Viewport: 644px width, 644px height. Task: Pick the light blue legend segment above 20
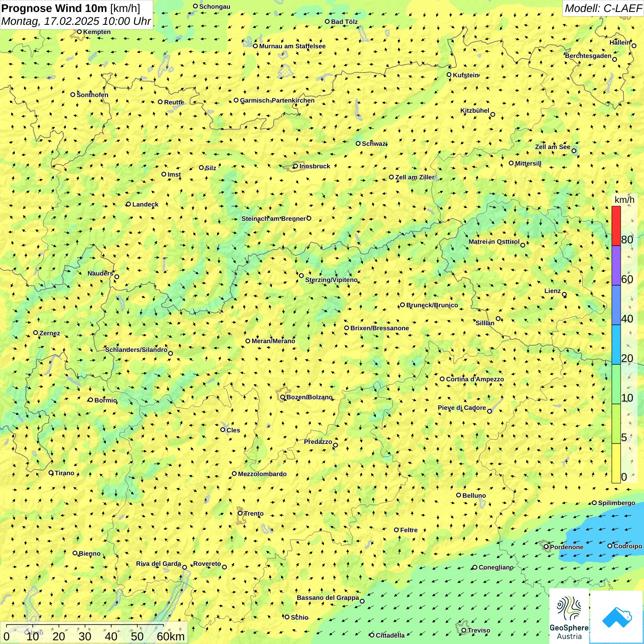tap(616, 345)
